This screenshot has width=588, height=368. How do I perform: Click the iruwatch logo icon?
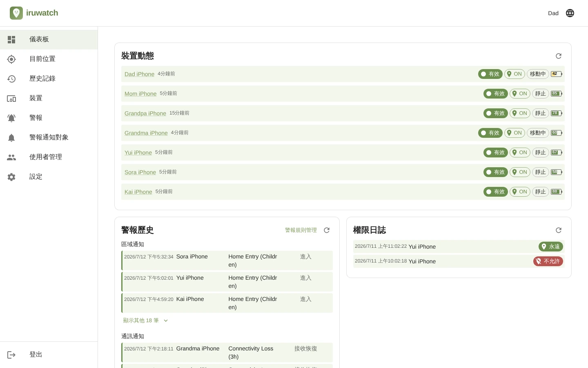16,13
